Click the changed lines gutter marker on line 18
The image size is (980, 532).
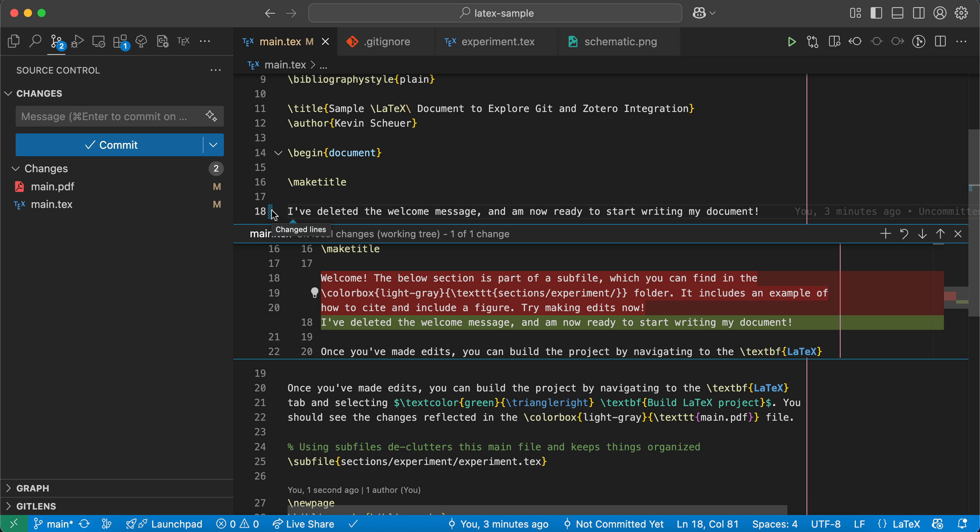270,212
